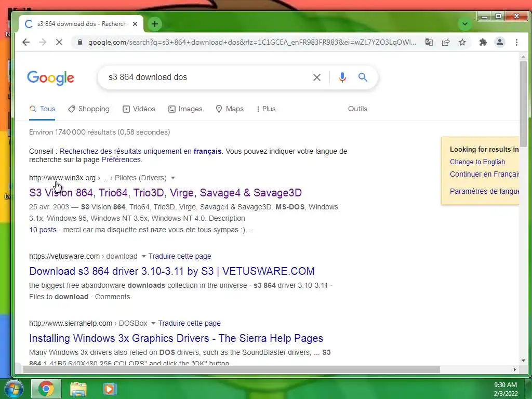Select the Tous results tab
532x399 pixels.
42,109
